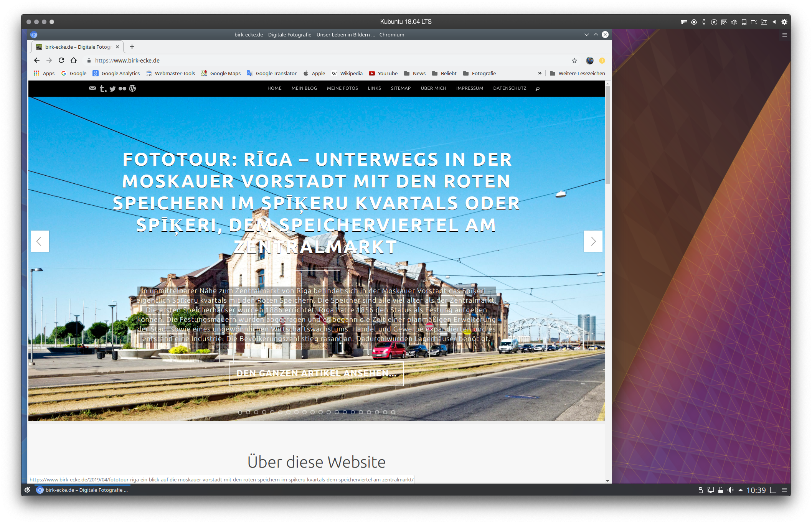
Task: Open the IMPRESSUM menu item
Action: (x=470, y=88)
